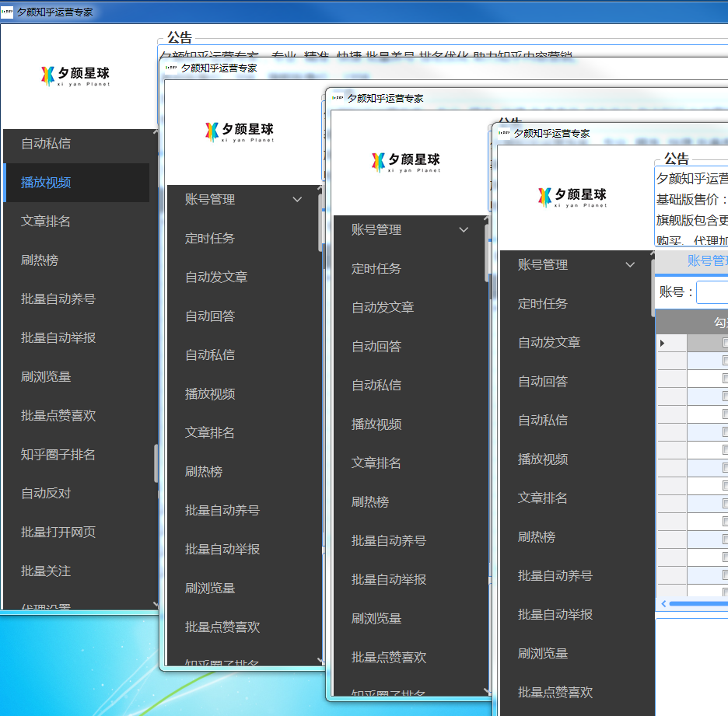This screenshot has height=716, width=728.
Task: Click the 夕颜星球 logo in the frontmost window
Action: pyautogui.click(x=572, y=197)
